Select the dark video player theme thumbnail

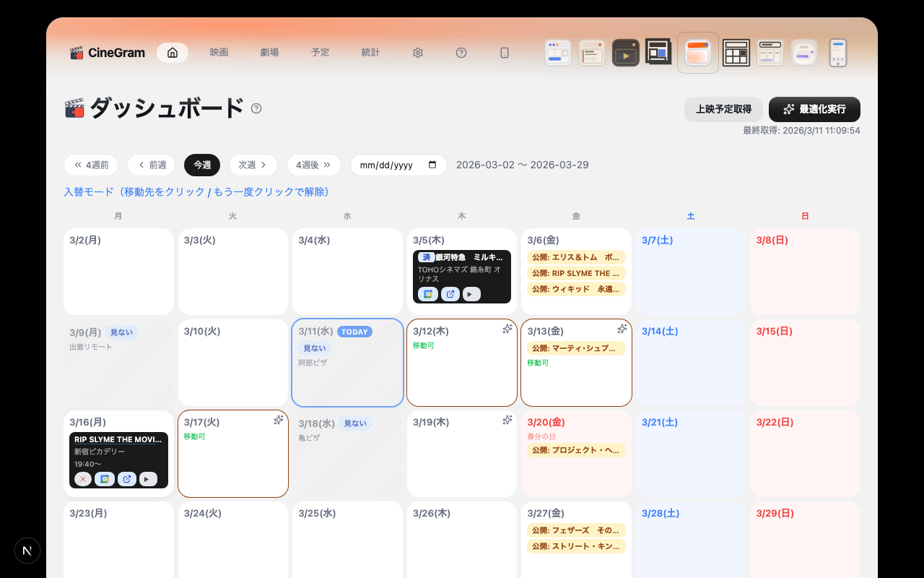pyautogui.click(x=626, y=53)
